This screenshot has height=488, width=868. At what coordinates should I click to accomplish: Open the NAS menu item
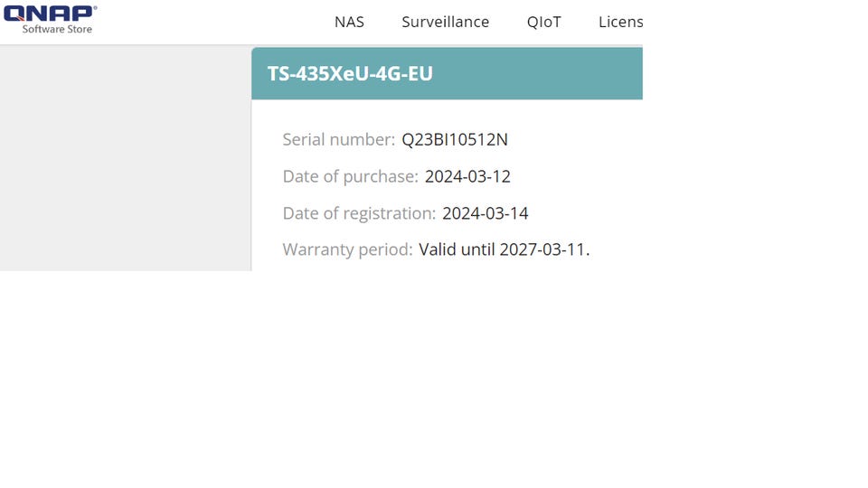(x=349, y=22)
